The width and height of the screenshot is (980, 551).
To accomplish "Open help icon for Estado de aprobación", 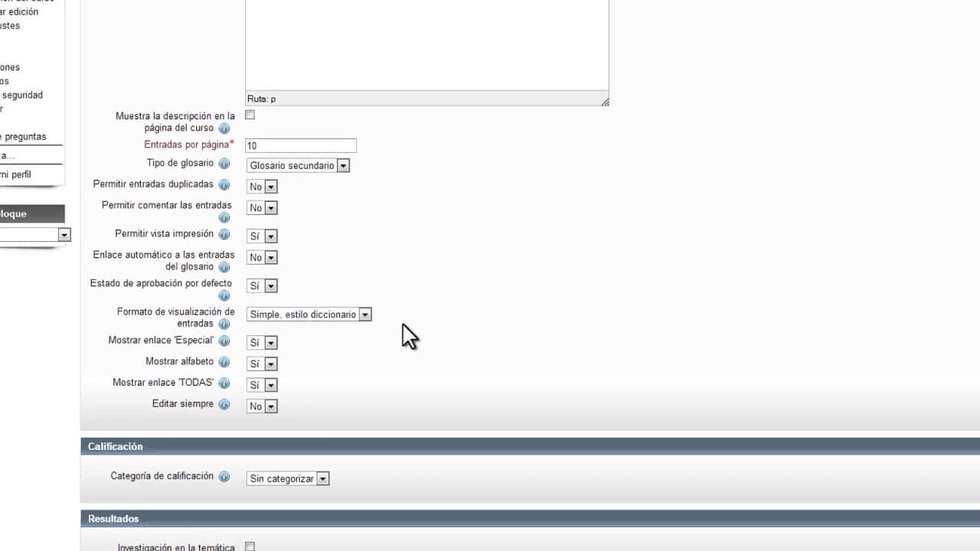I will click(224, 295).
